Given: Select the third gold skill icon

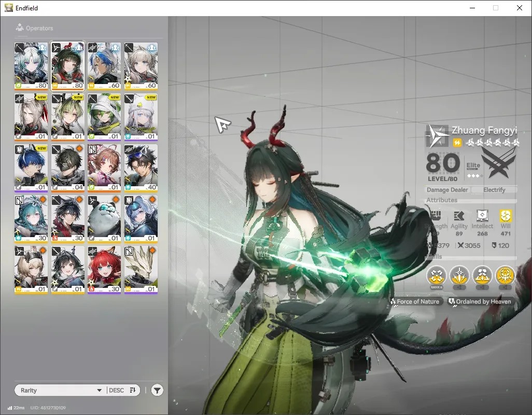Looking at the screenshot, I should [x=482, y=275].
